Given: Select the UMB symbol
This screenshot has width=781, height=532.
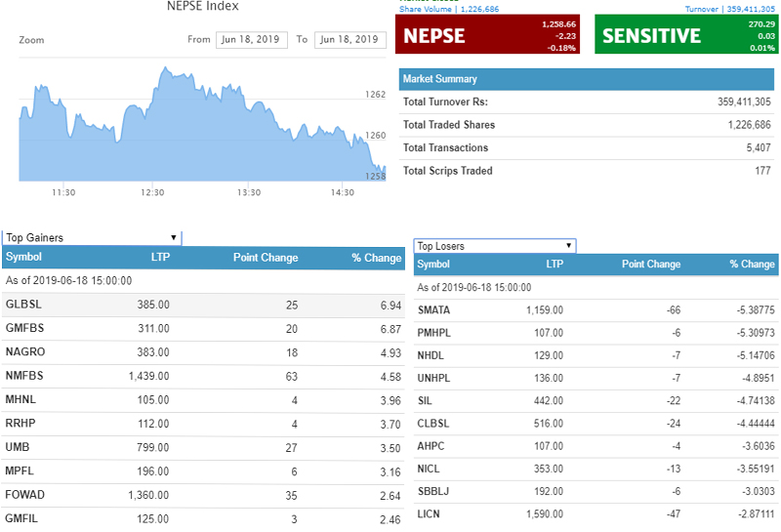Looking at the screenshot, I should click(18, 447).
